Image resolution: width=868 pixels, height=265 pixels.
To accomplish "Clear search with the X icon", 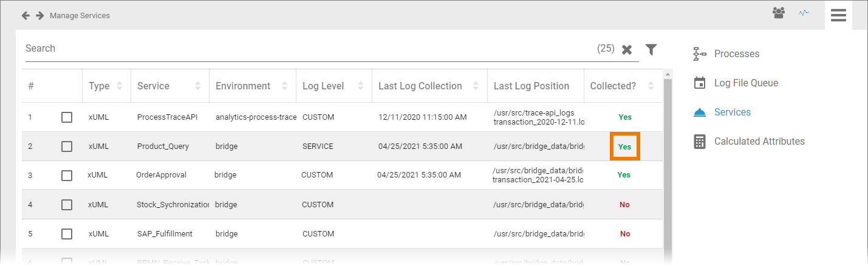I will point(627,49).
